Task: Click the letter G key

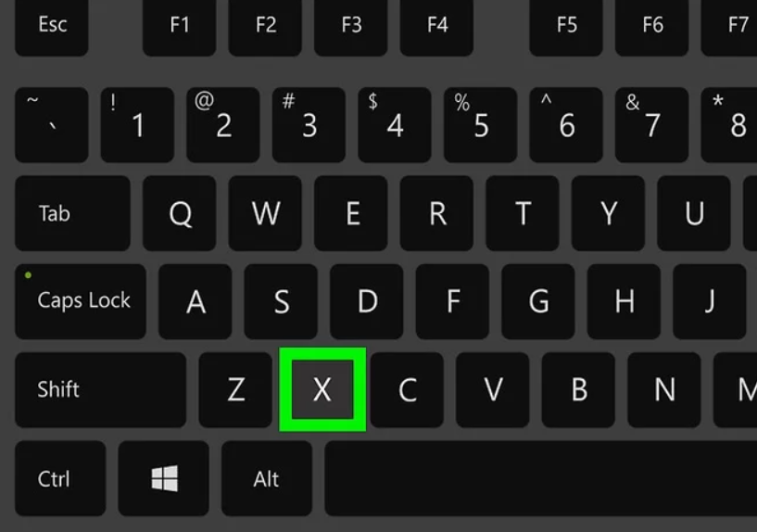Action: (x=538, y=301)
